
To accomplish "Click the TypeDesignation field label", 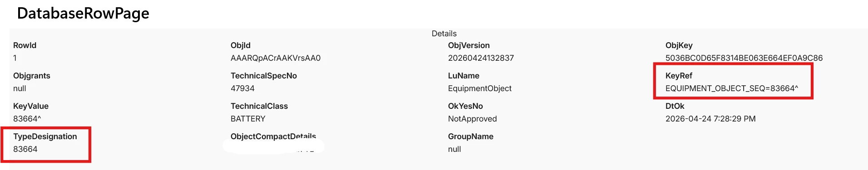I will pos(45,136).
